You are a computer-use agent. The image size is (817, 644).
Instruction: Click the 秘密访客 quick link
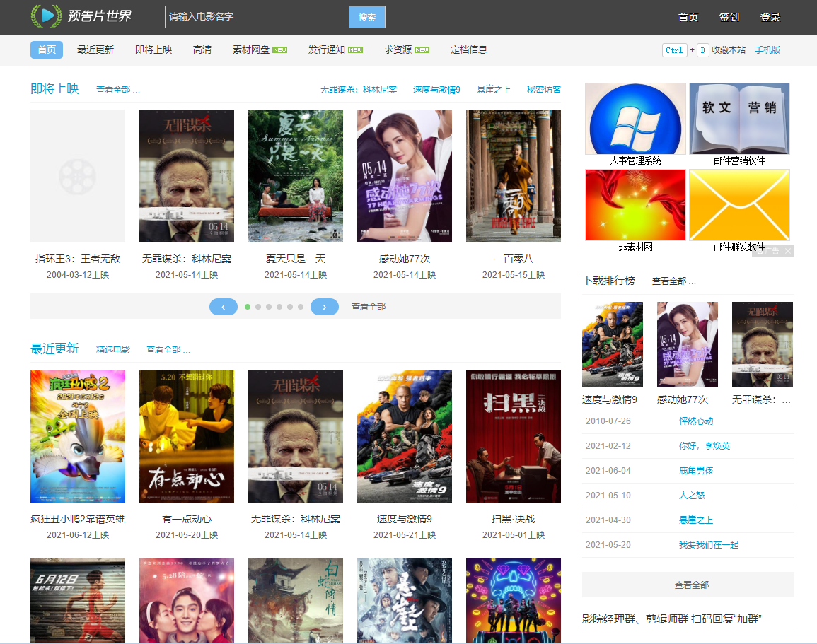(x=544, y=90)
